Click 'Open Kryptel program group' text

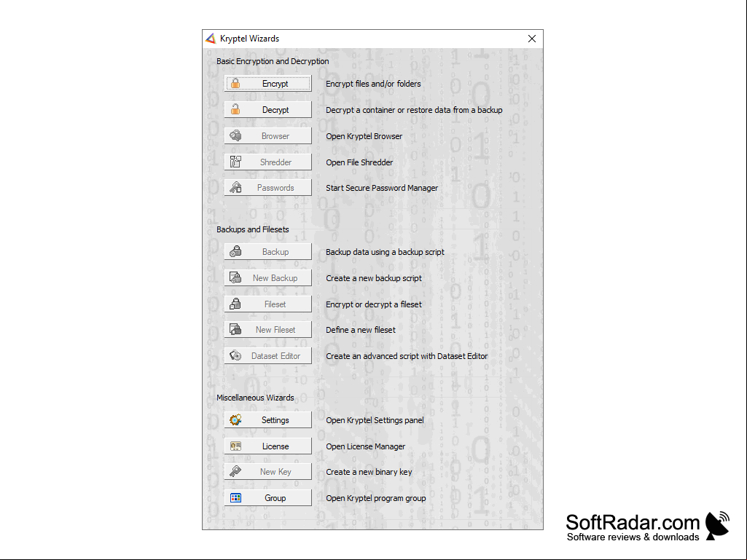376,498
